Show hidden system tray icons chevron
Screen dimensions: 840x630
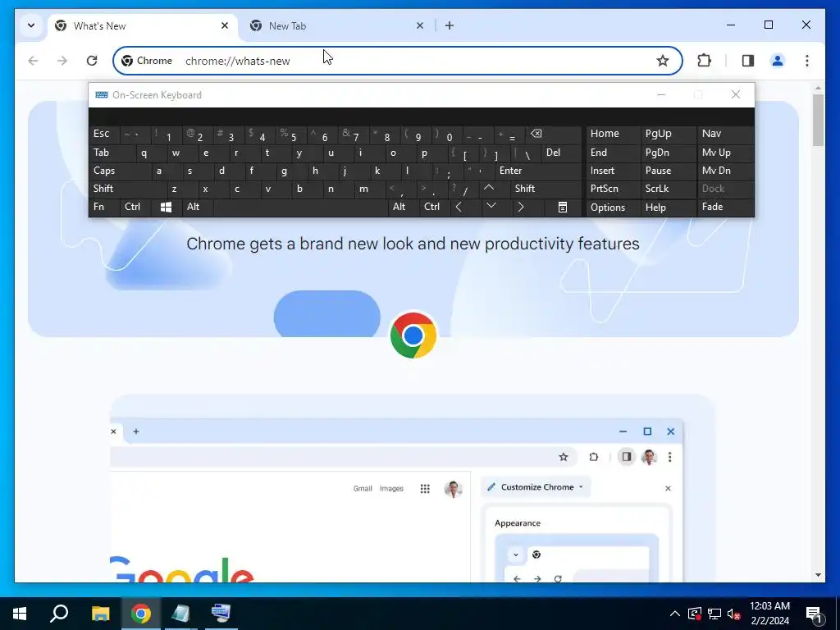(675, 614)
